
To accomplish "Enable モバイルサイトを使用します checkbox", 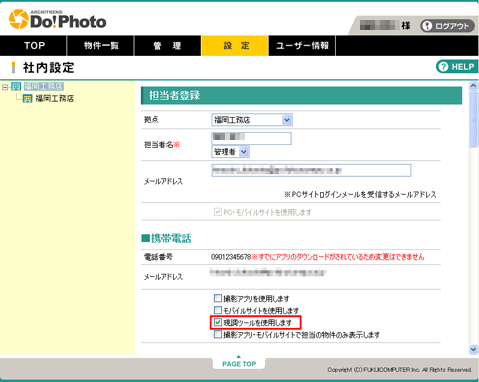I will (x=218, y=310).
